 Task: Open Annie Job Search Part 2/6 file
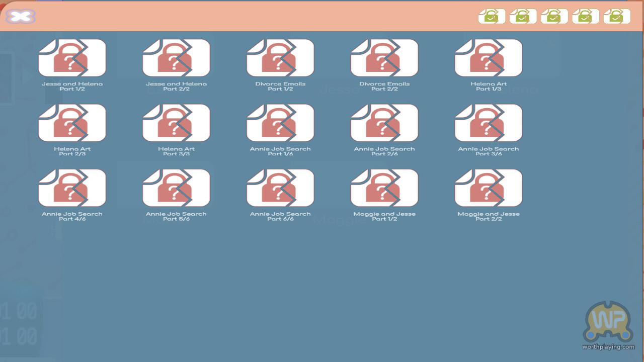384,123
